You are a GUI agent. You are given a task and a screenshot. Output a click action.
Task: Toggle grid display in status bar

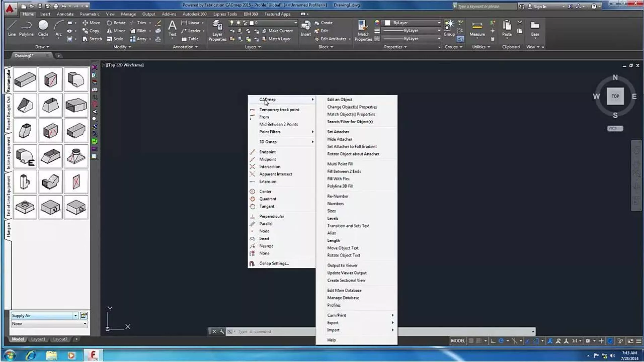471,341
